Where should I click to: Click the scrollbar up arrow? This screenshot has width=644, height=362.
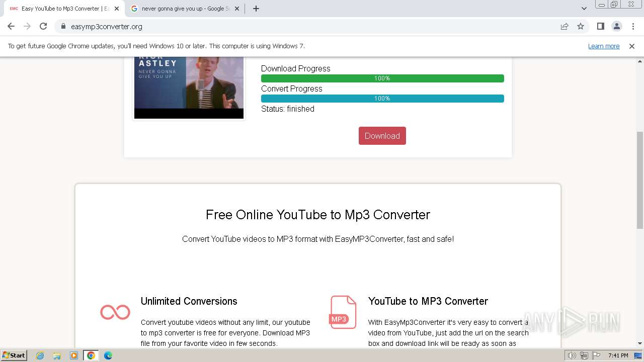pos(640,61)
